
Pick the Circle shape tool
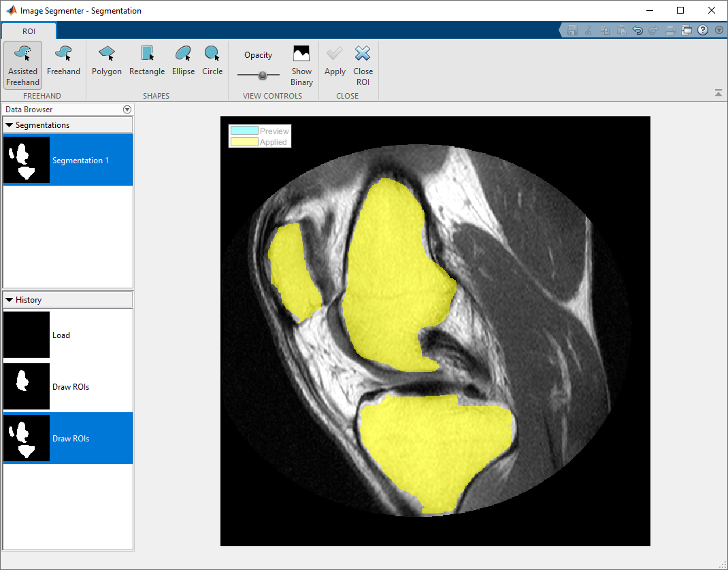pos(212,61)
